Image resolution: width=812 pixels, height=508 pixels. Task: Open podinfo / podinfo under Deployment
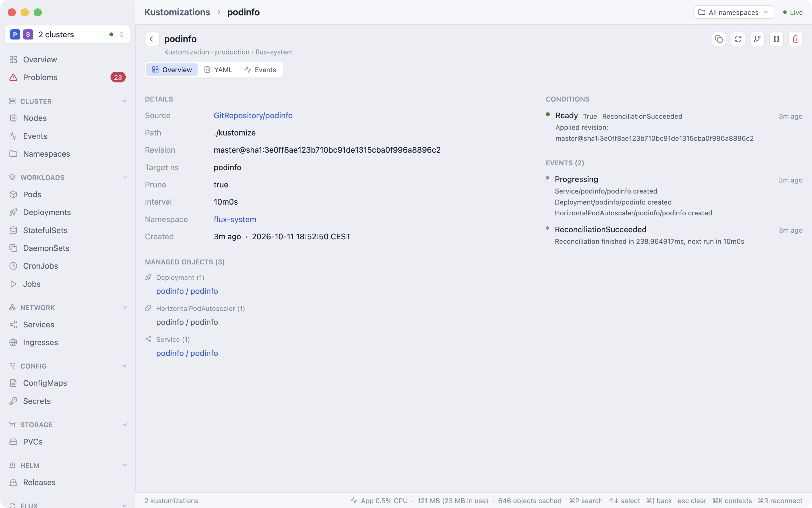(187, 291)
